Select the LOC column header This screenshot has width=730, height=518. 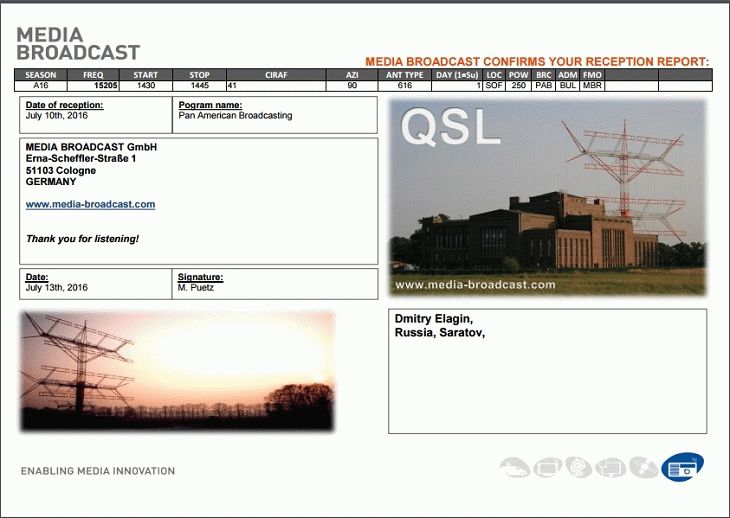[494, 74]
